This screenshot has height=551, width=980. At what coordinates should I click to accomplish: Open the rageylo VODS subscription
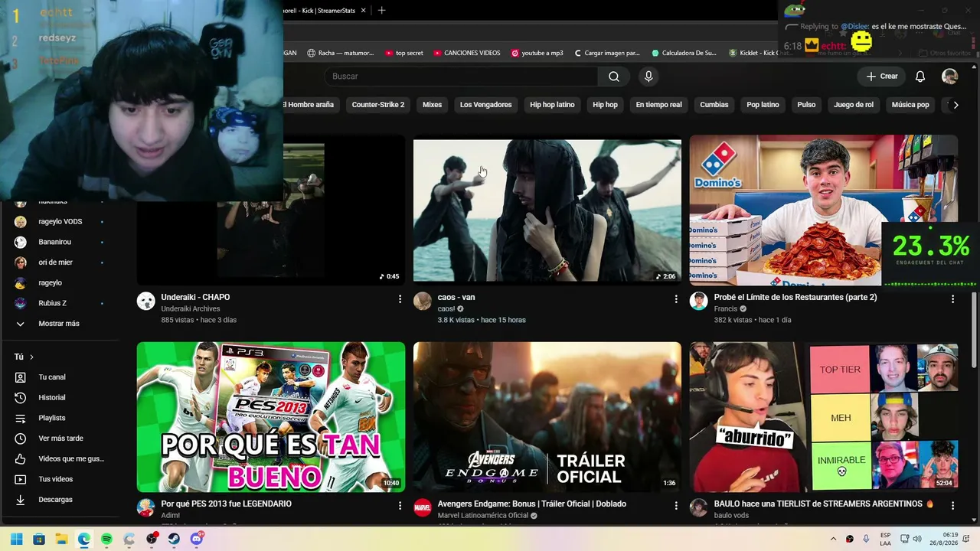[x=61, y=222]
